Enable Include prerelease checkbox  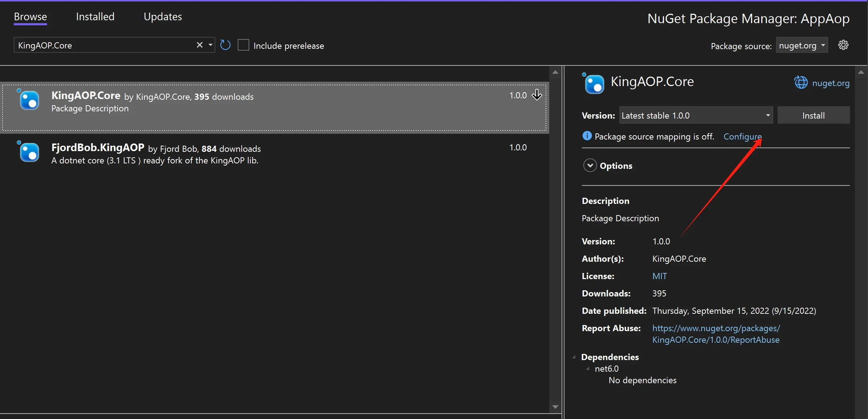pos(244,45)
